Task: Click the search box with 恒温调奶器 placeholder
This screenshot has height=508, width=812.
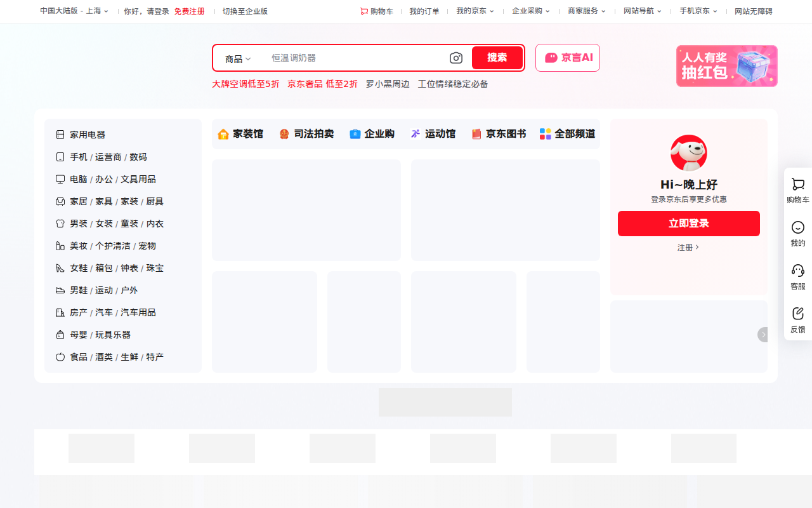Action: tap(355, 58)
